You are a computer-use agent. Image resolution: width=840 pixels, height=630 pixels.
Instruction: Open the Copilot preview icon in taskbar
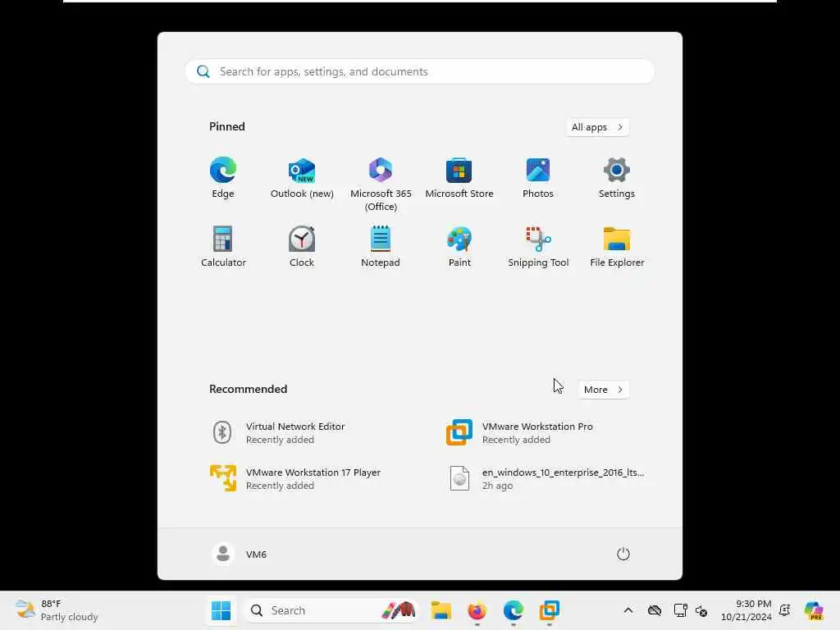tap(815, 610)
